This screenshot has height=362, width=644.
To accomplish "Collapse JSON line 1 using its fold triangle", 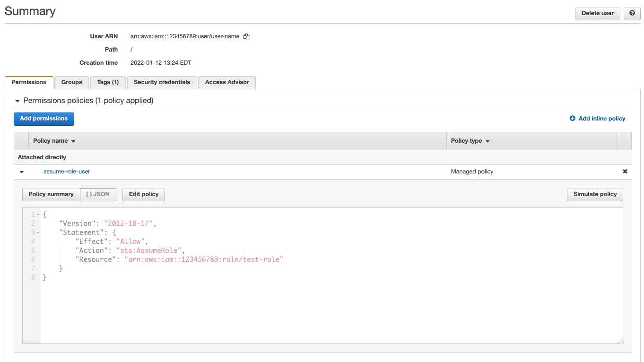I will [x=37, y=214].
